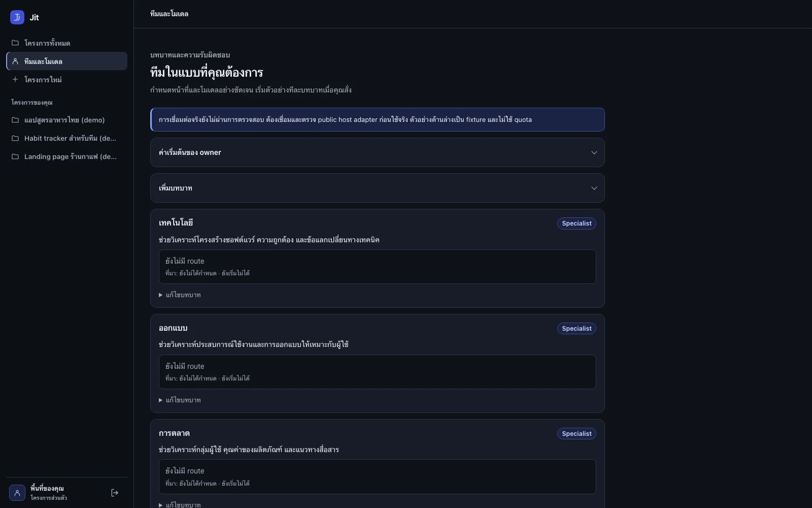
Task: Expand the ค่าเริ่มต้นของ owner section
Action: click(x=378, y=152)
